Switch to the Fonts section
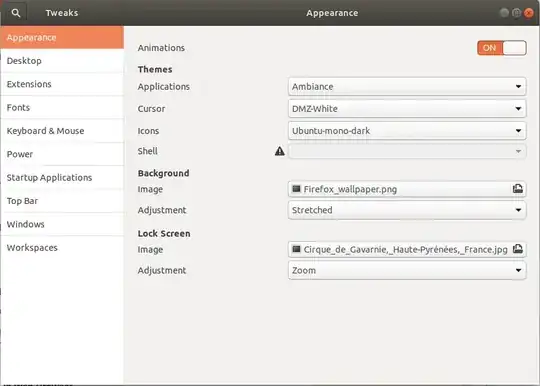This screenshot has height=386, width=540. (62, 107)
